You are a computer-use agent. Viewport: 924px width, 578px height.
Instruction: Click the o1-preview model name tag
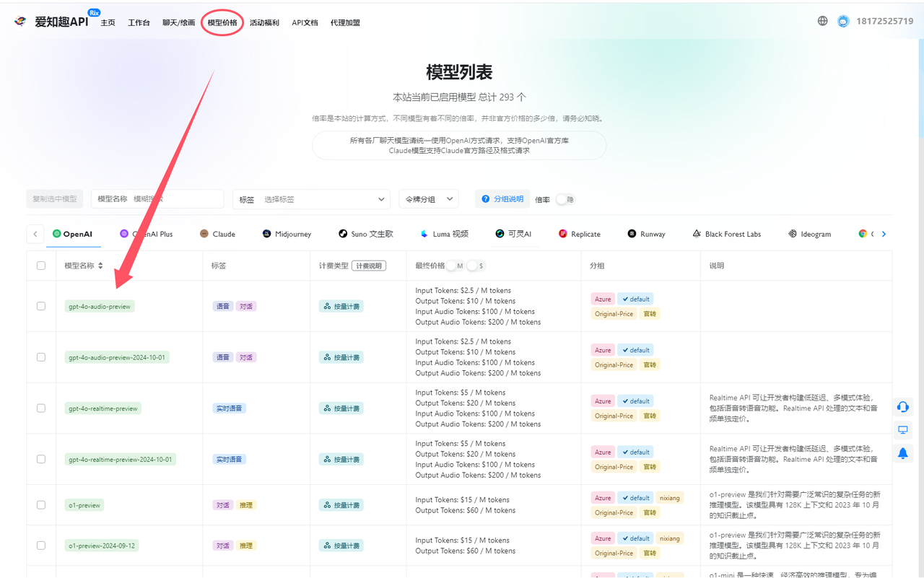click(84, 505)
